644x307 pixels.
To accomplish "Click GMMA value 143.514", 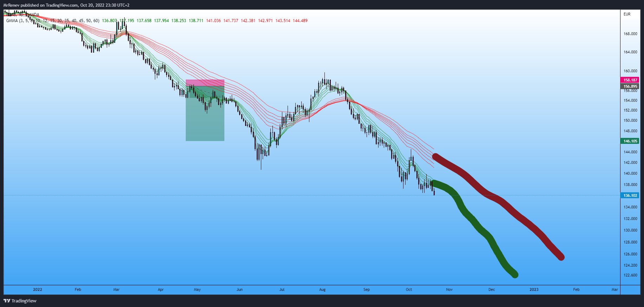I will (283, 21).
